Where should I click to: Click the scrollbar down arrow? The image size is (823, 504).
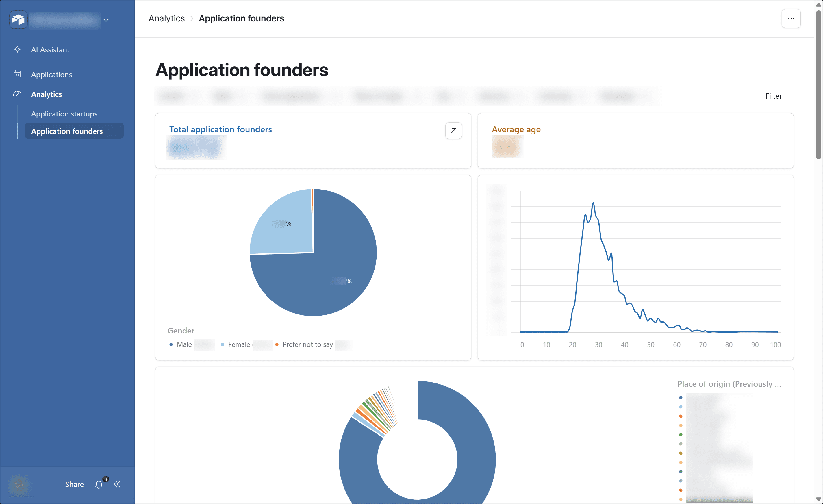(818, 500)
